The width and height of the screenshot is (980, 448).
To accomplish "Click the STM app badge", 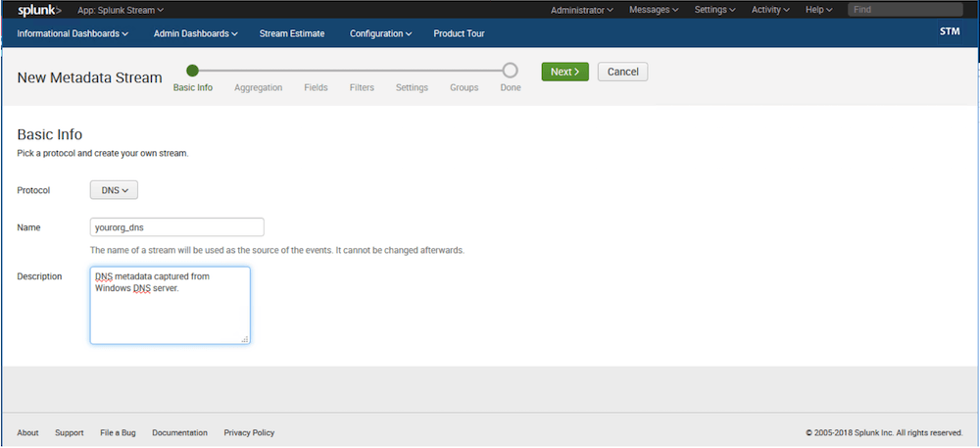I will click(x=950, y=31).
